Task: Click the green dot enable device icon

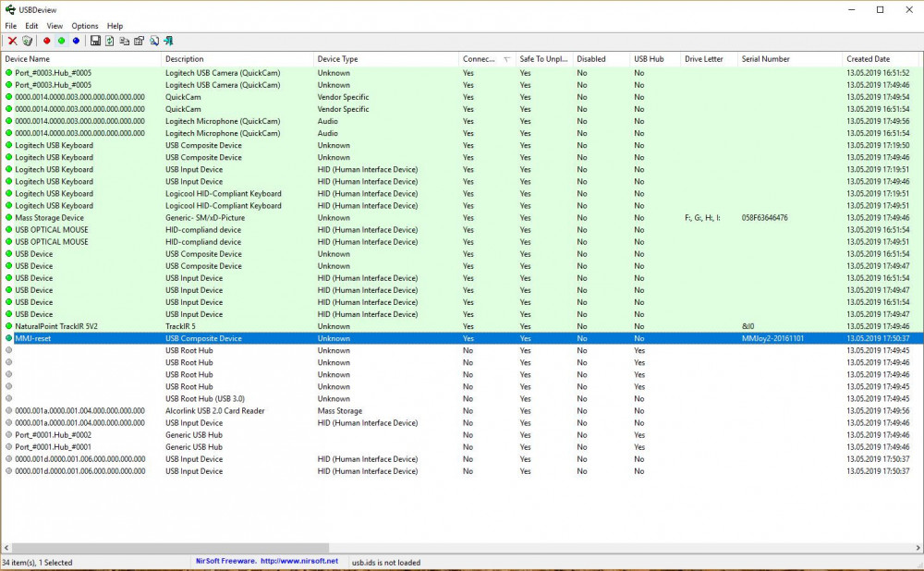Action: tap(61, 41)
